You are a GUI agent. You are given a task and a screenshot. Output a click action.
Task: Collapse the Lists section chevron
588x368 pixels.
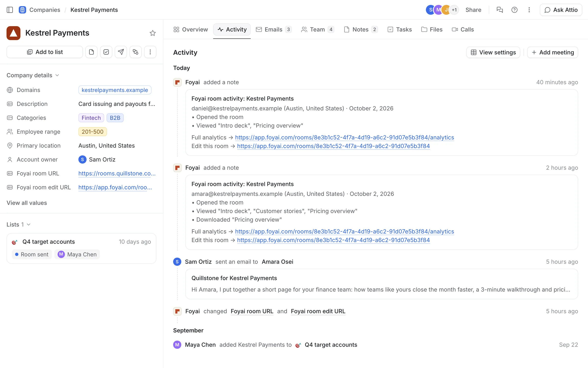click(29, 224)
